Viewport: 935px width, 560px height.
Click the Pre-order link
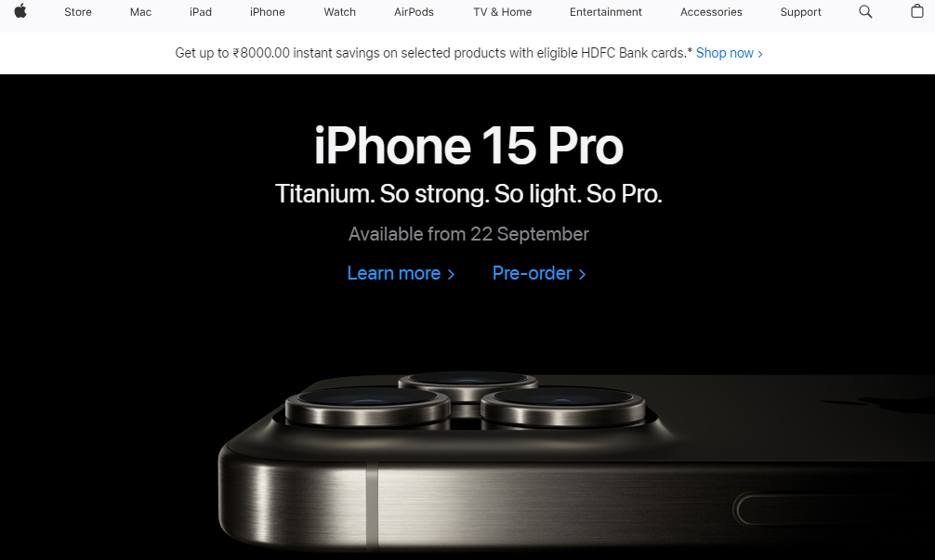tap(539, 273)
